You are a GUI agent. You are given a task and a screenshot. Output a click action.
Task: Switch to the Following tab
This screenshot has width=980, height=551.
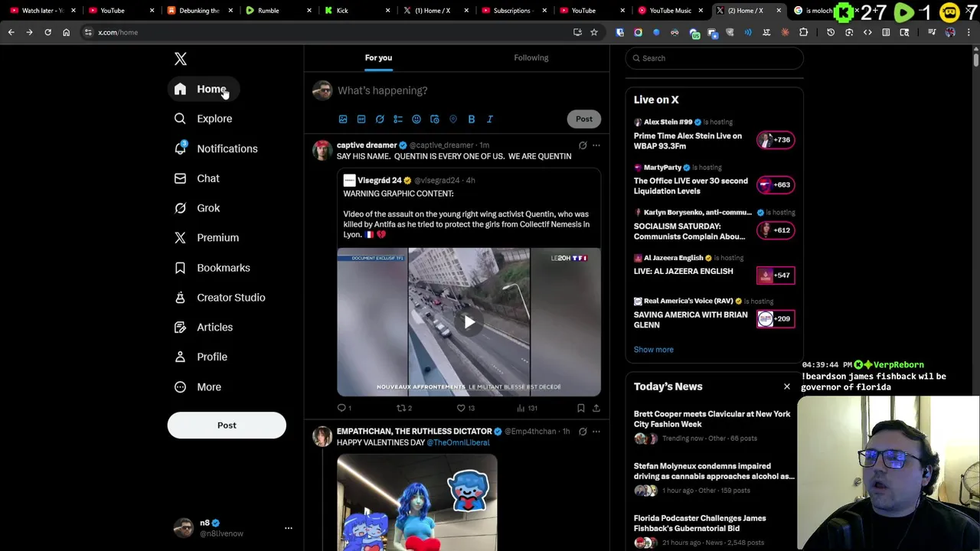(531, 57)
